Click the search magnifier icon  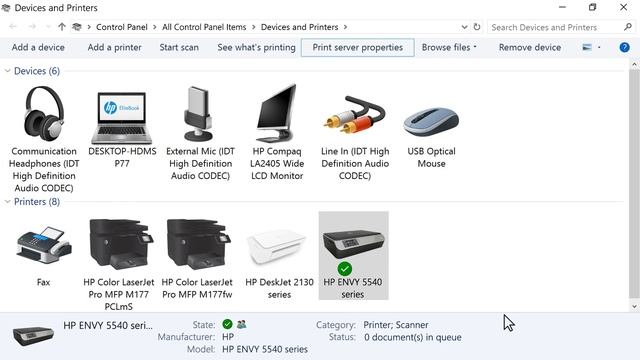[x=628, y=27]
